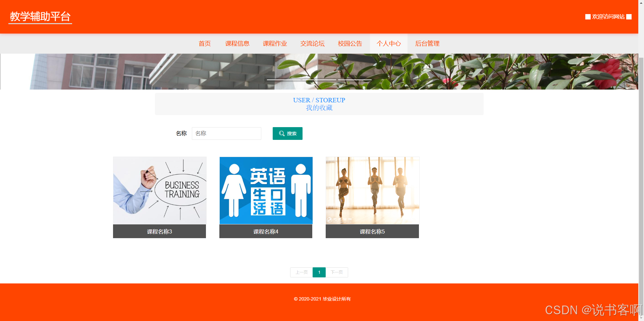Click the 我的收藏 heading text
644x321 pixels.
[x=319, y=108]
